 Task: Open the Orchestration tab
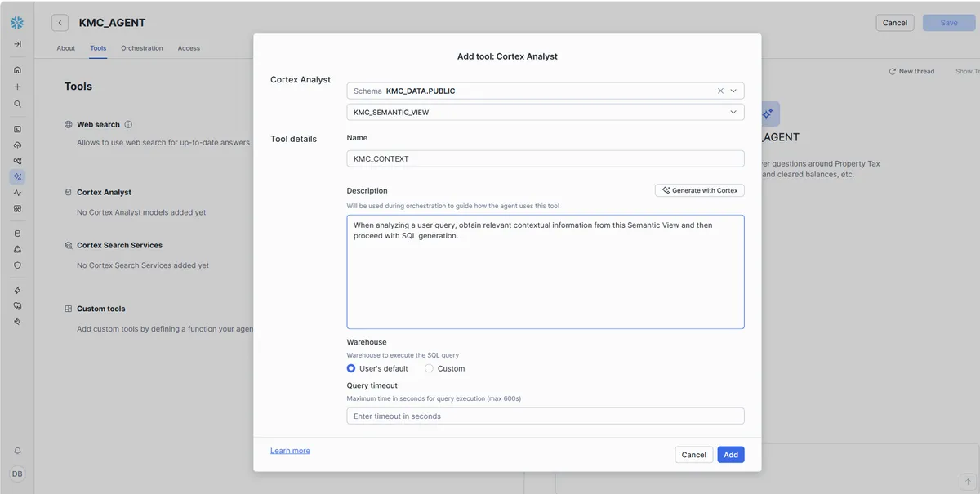point(141,47)
